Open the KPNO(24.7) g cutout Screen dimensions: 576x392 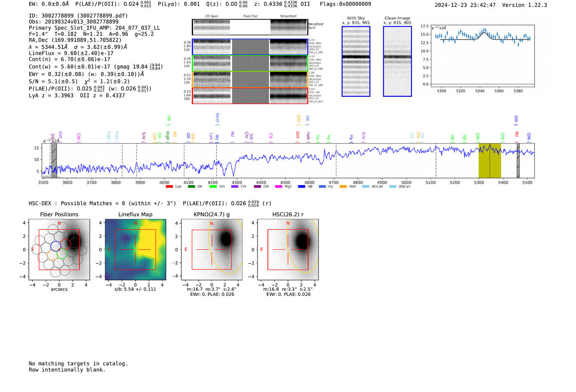point(212,250)
